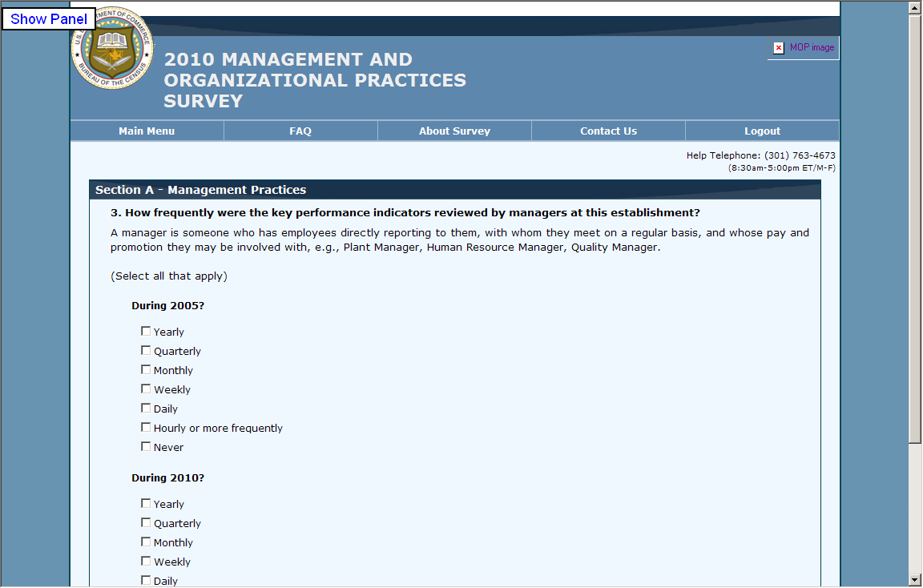The image size is (923, 588).
Task: Open About Survey page
Action: pyautogui.click(x=454, y=131)
